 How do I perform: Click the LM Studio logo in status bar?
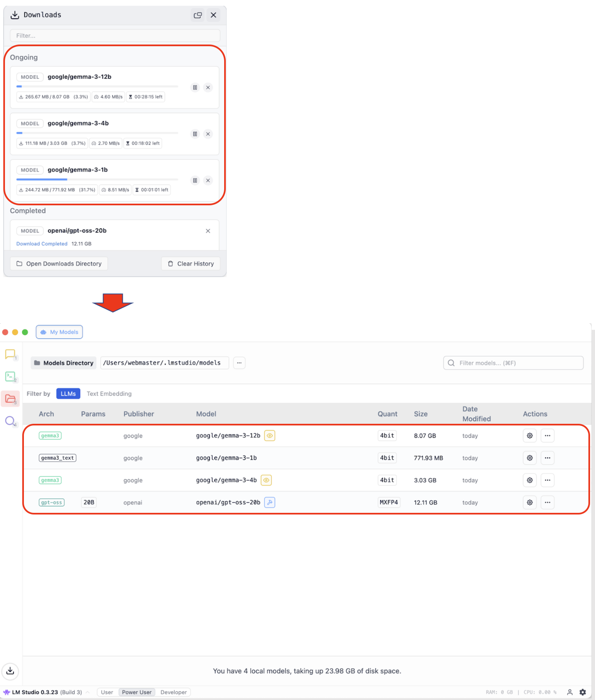coord(7,692)
